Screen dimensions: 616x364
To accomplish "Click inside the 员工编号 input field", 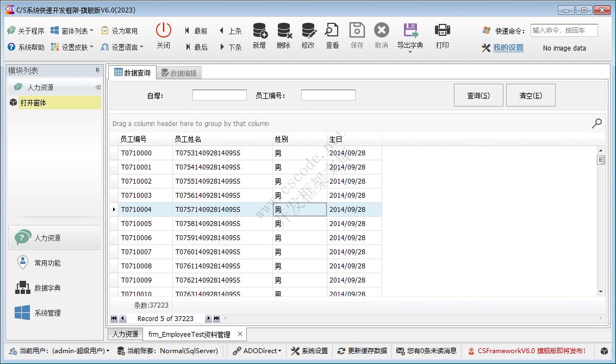I will tap(328, 95).
